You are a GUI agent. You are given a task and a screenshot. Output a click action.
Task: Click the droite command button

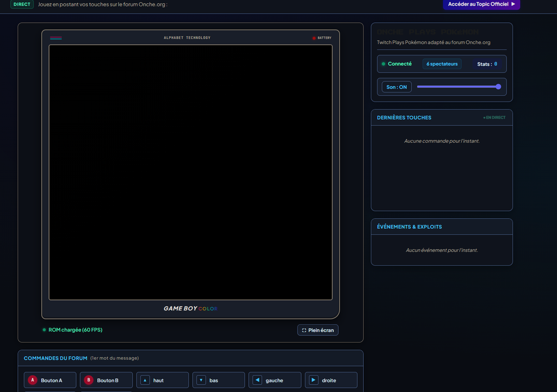click(331, 380)
